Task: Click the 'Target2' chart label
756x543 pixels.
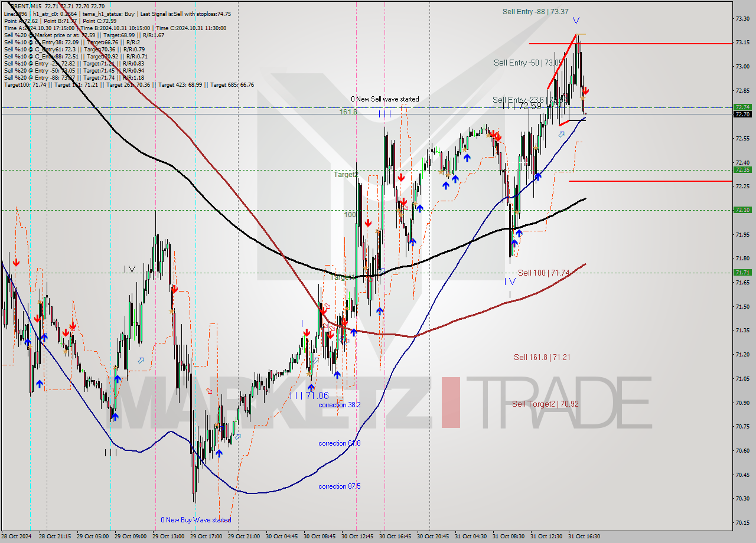Action: click(346, 175)
